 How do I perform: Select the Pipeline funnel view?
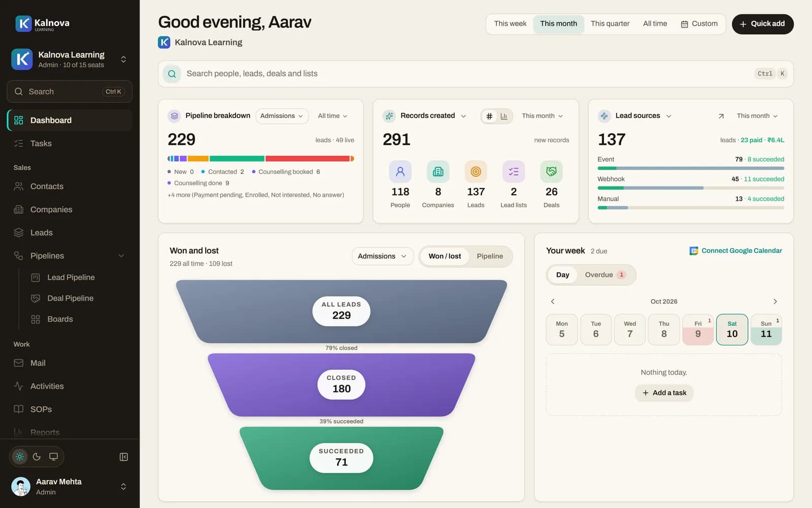pyautogui.click(x=490, y=256)
